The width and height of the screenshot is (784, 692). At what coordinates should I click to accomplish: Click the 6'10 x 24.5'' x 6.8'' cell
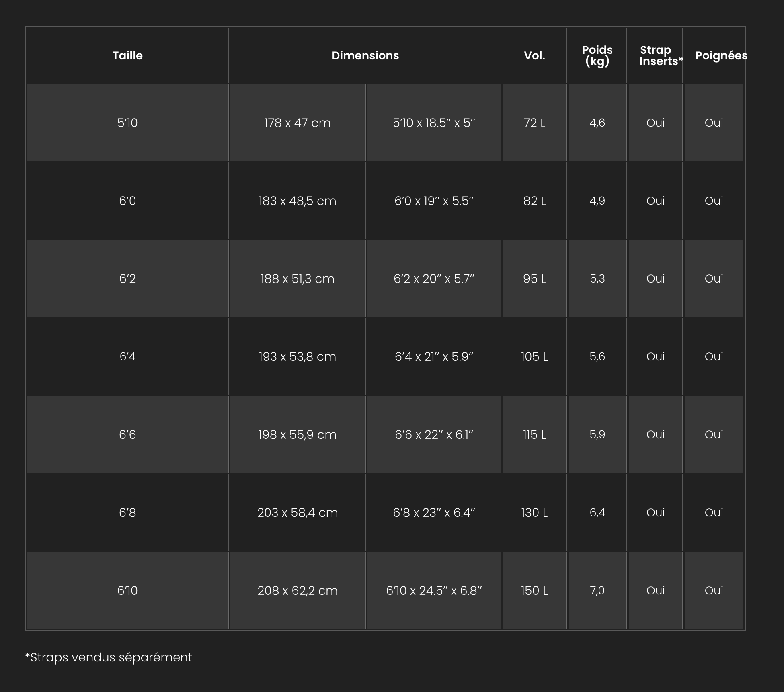pyautogui.click(x=434, y=590)
